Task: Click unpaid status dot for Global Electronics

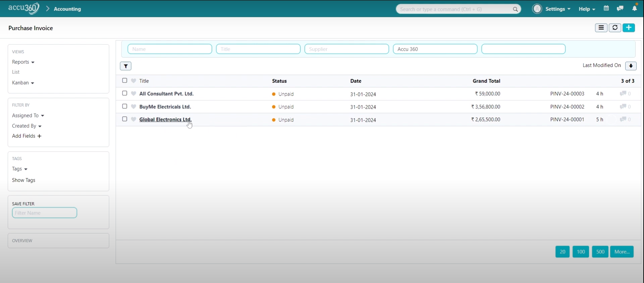Action: pyautogui.click(x=274, y=120)
